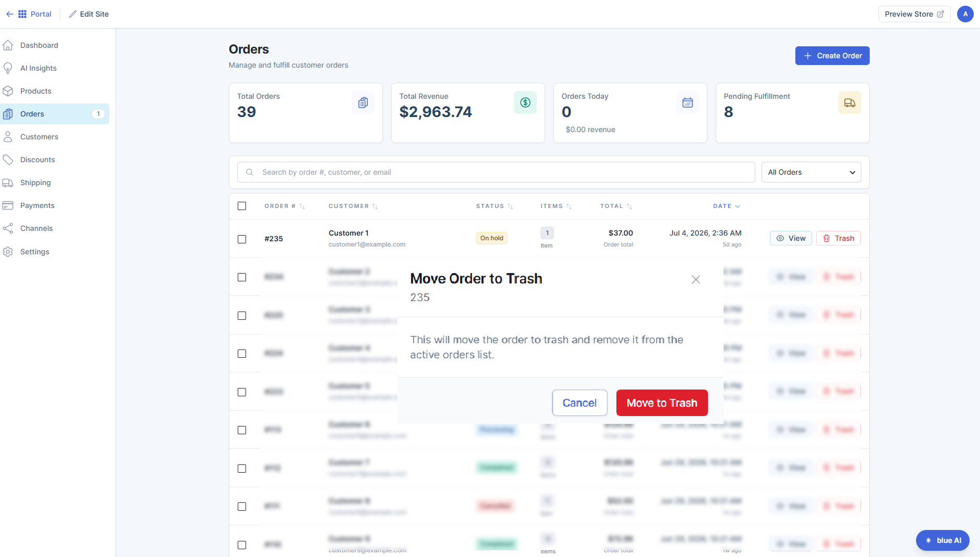Click the Settings gear icon
The width and height of the screenshot is (980, 557).
pyautogui.click(x=8, y=252)
